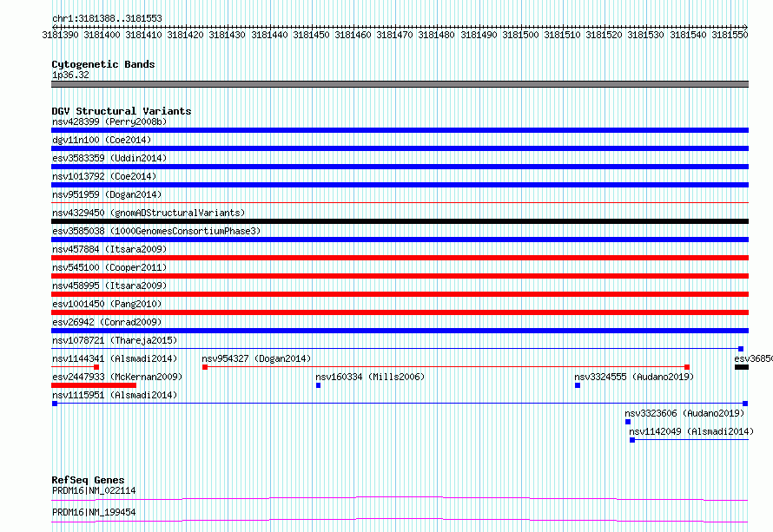
Task: Click the 3181550 ruler position
Action: [730, 35]
